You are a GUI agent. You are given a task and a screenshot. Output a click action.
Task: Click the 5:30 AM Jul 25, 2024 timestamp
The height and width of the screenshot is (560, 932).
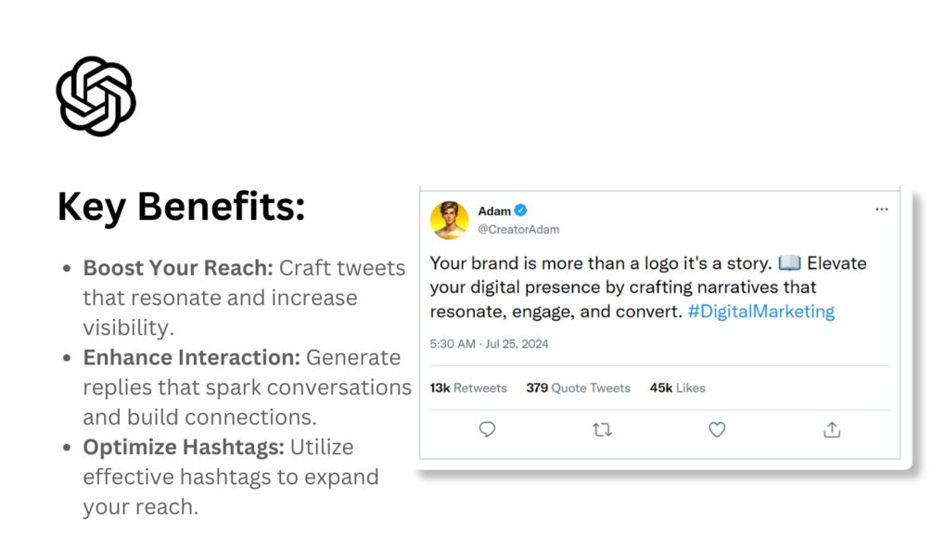(x=489, y=344)
